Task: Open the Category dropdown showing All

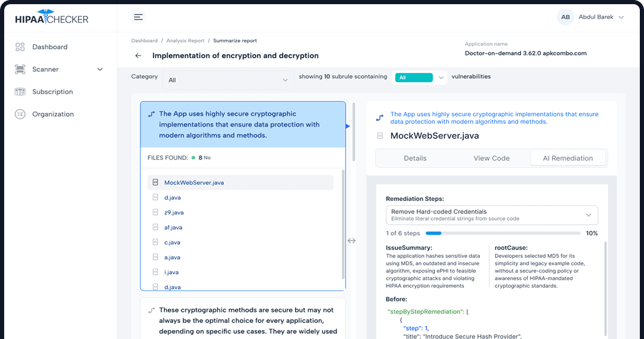Action: 227,80
